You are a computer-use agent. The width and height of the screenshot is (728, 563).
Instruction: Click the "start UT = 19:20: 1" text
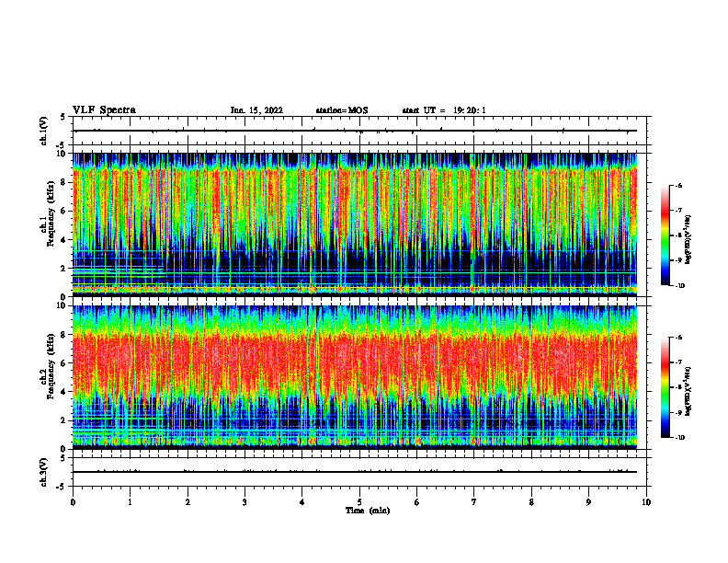[444, 110]
